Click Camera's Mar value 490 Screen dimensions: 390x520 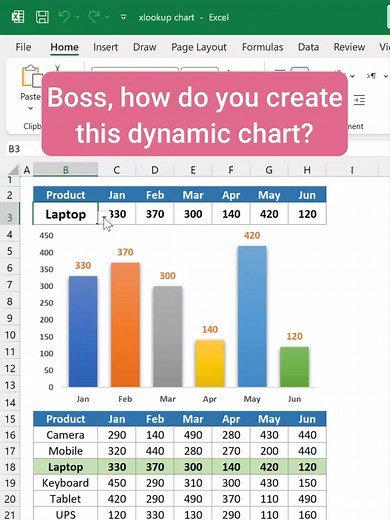coord(193,435)
